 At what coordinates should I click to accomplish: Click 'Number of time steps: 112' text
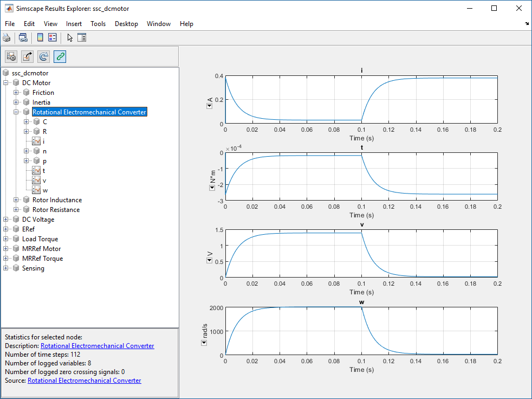[x=42, y=355]
